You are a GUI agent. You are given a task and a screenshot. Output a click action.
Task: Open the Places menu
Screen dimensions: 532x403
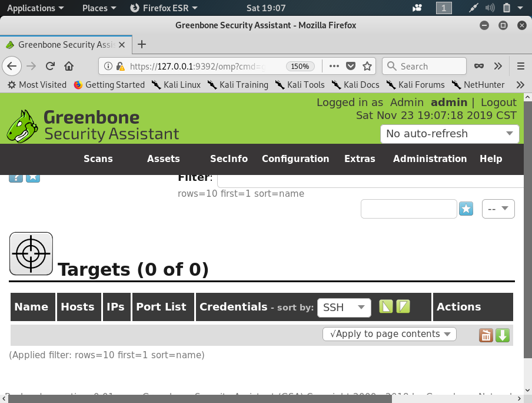(x=99, y=8)
